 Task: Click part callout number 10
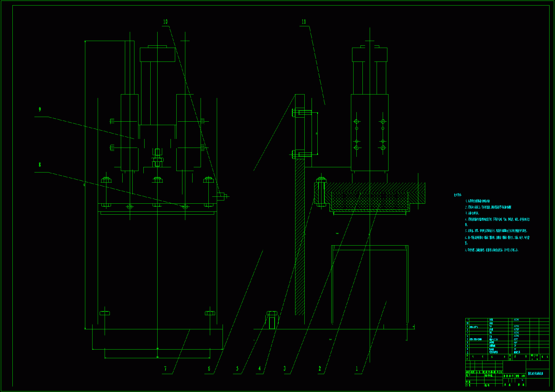165,22
